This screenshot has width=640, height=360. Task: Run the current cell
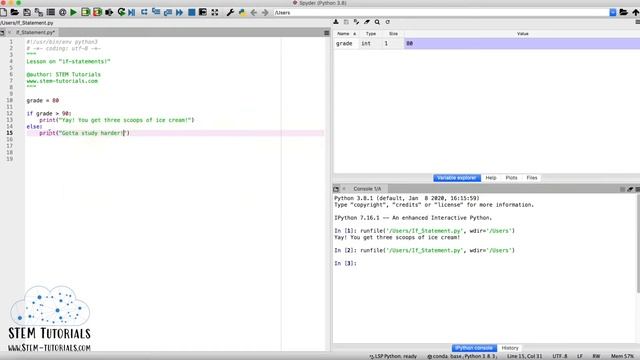click(85, 13)
